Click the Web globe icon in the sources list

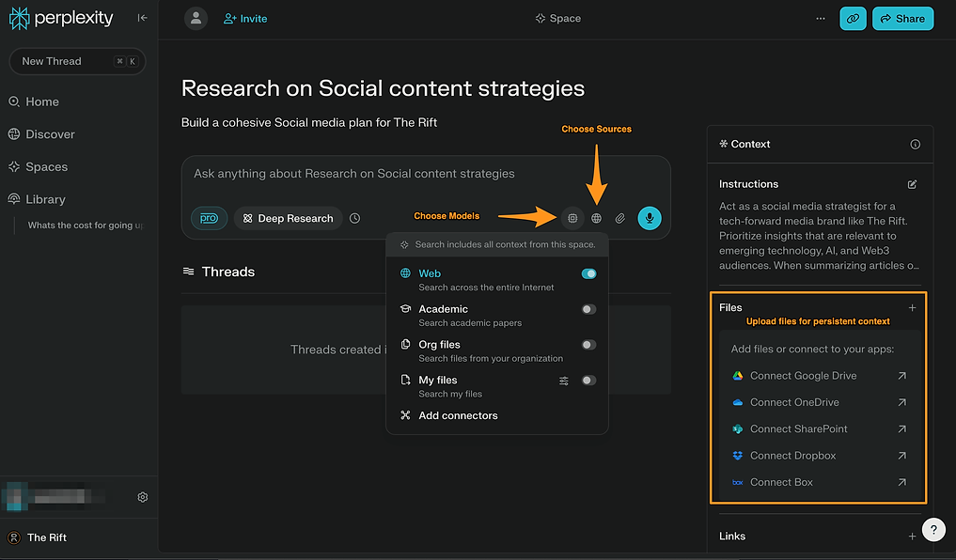coord(405,273)
